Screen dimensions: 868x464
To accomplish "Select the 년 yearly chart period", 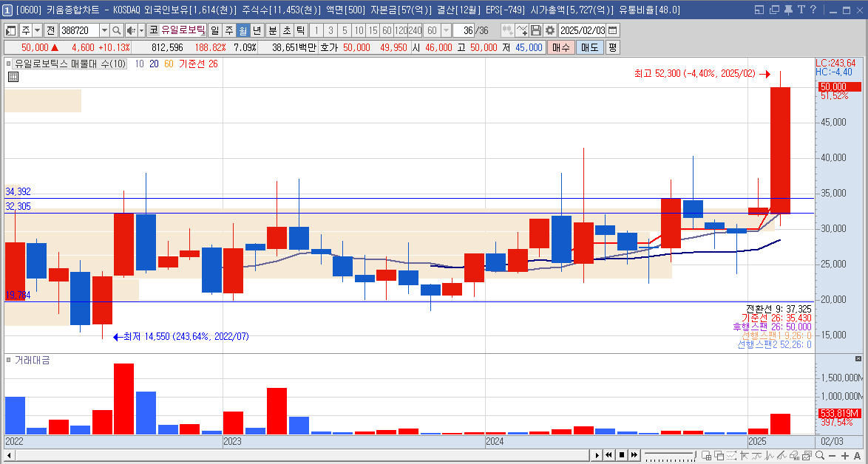I will point(257,30).
